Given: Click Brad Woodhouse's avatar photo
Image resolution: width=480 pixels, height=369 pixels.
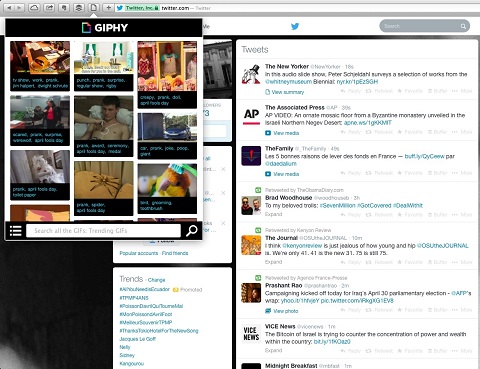Looking at the screenshot, I should [251, 205].
